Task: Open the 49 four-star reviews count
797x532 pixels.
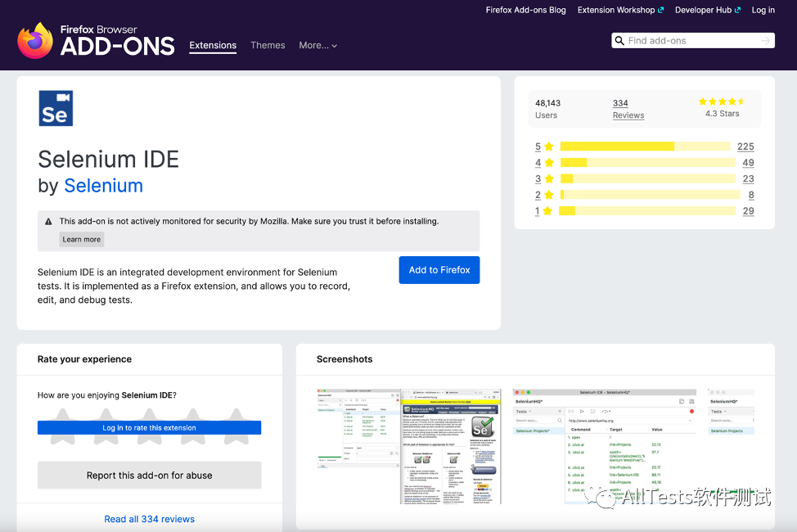Action: point(748,163)
